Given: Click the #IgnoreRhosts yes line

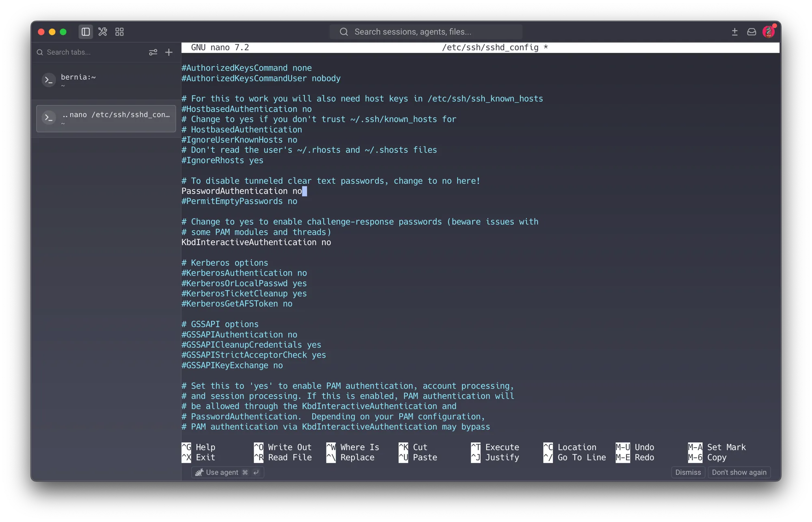Looking at the screenshot, I should 222,160.
